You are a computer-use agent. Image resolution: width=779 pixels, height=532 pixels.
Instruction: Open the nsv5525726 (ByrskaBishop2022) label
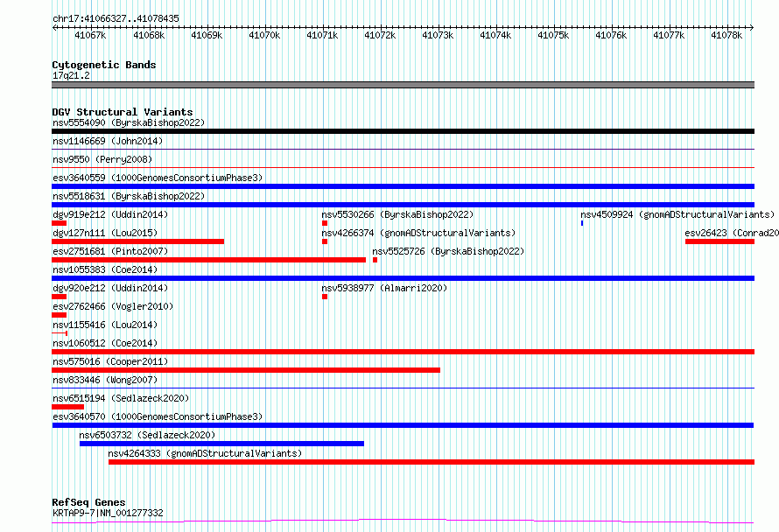point(448,251)
